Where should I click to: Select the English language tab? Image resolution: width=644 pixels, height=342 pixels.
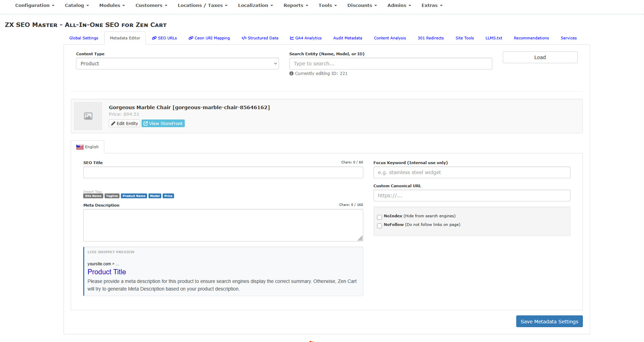coord(87,147)
